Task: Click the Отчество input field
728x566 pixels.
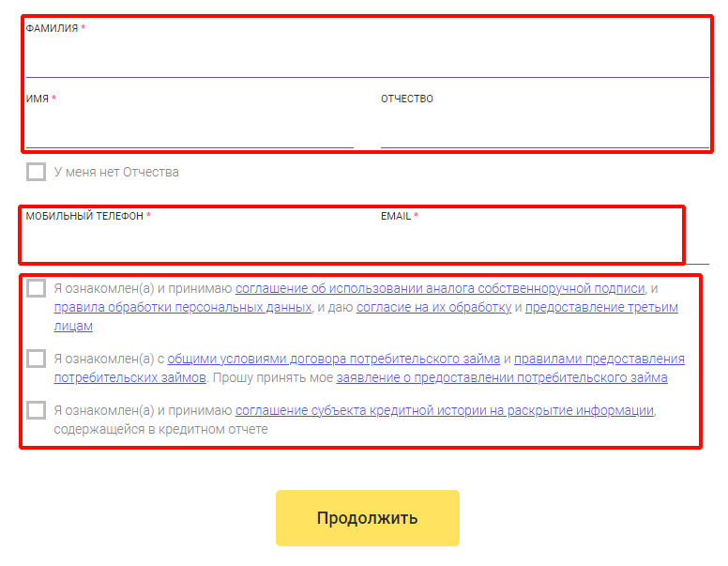Action: (x=545, y=129)
